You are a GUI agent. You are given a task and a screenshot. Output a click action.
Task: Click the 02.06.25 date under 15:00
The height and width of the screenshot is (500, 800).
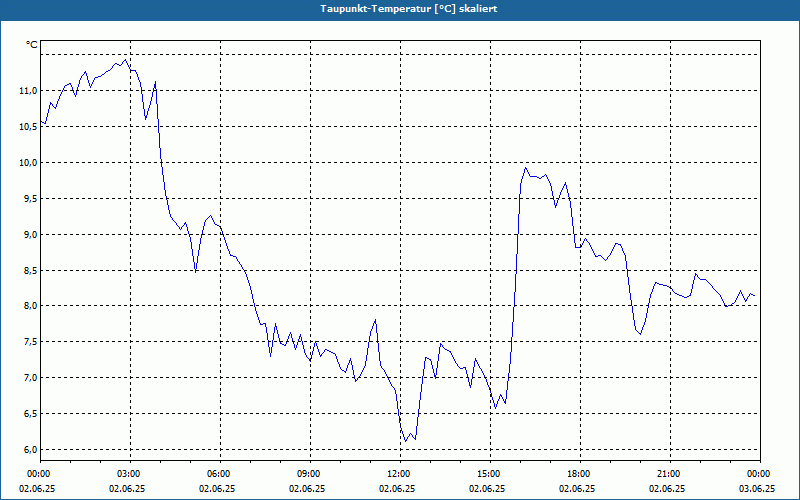[487, 489]
